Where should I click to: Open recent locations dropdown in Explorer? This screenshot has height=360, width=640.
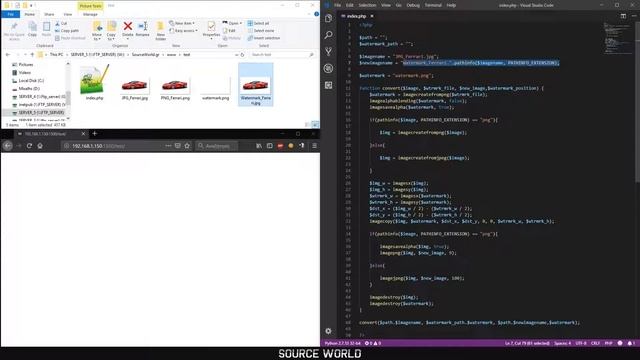pyautogui.click(x=26, y=55)
